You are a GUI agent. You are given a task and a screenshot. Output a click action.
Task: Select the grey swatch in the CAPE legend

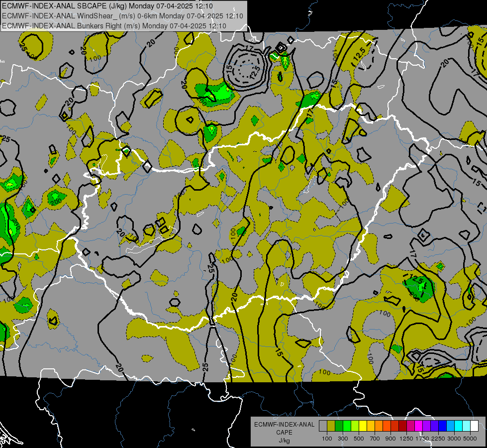(323, 426)
